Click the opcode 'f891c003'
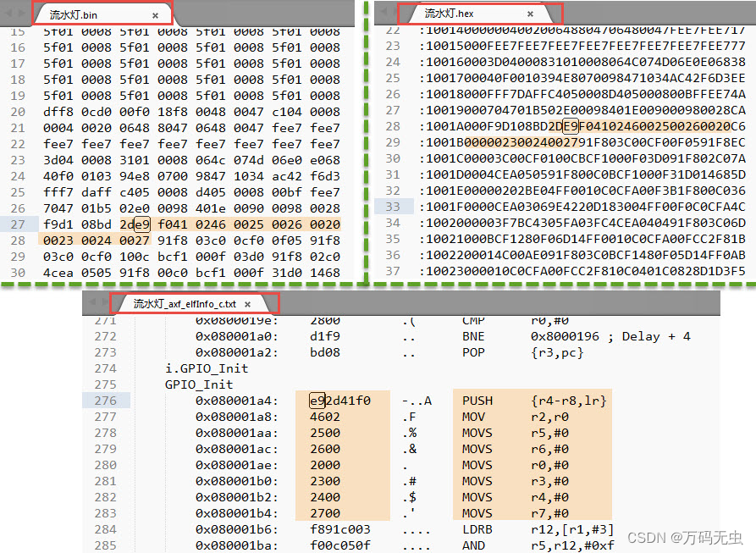 point(340,529)
